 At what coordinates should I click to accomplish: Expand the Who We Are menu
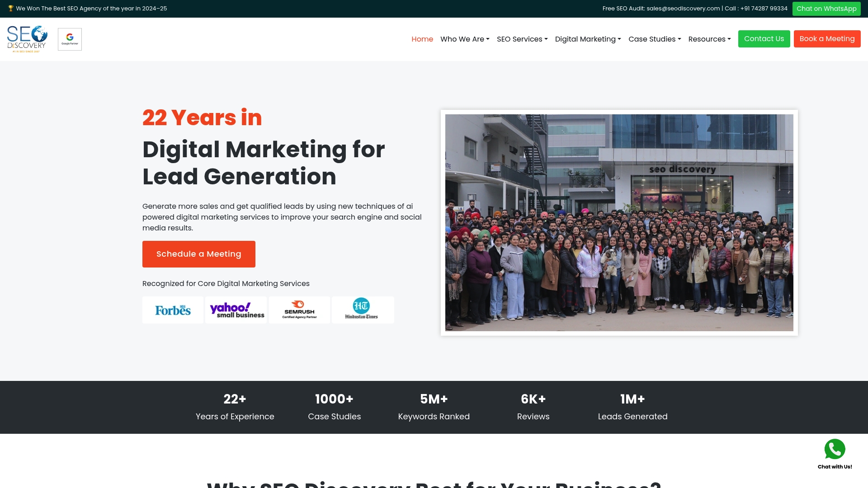point(465,39)
